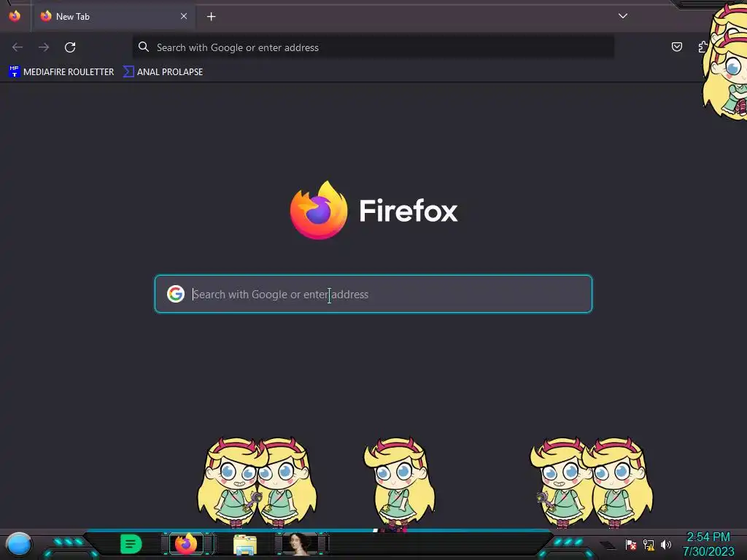This screenshot has height=560, width=747.
Task: Click the Action Center flag tray icon
Action: click(630, 544)
